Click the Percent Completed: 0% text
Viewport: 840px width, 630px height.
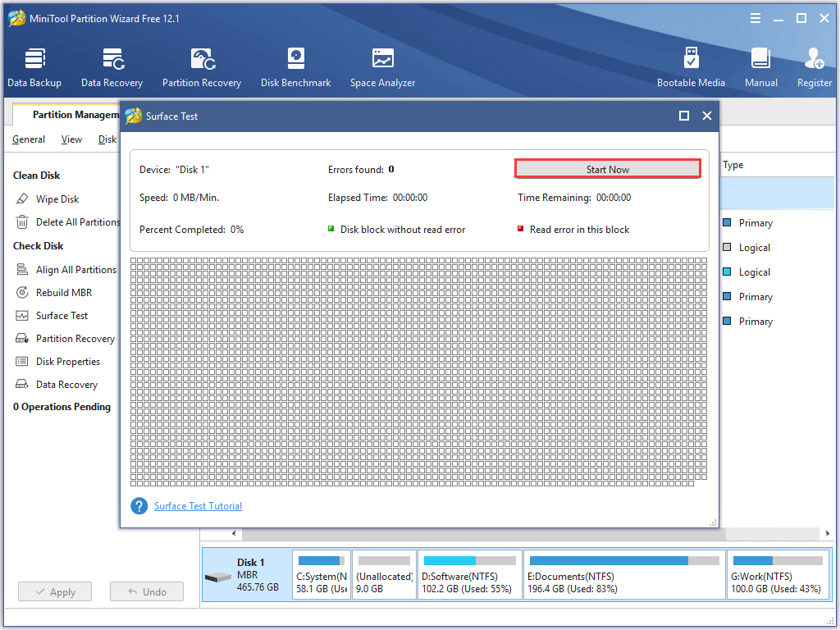[191, 230]
